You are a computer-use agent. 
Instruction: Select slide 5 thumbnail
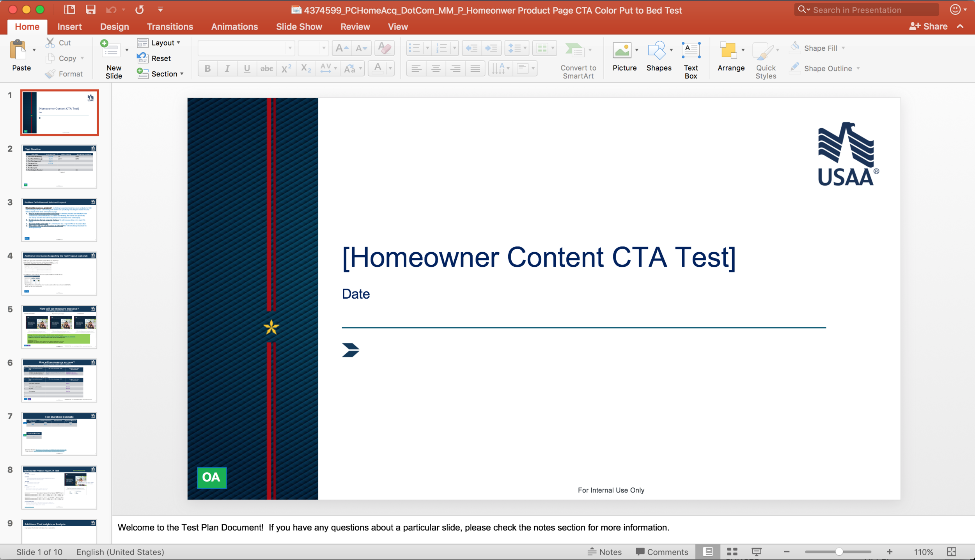59,327
